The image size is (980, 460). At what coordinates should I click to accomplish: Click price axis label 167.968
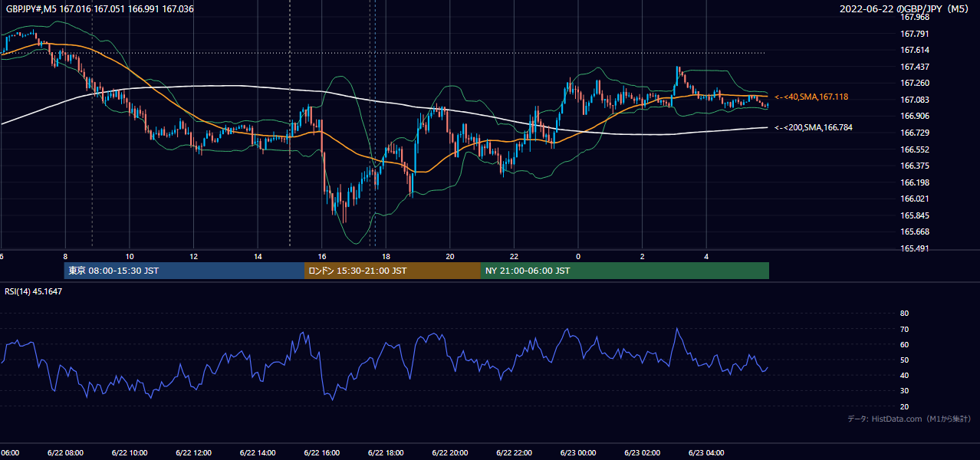click(x=914, y=17)
